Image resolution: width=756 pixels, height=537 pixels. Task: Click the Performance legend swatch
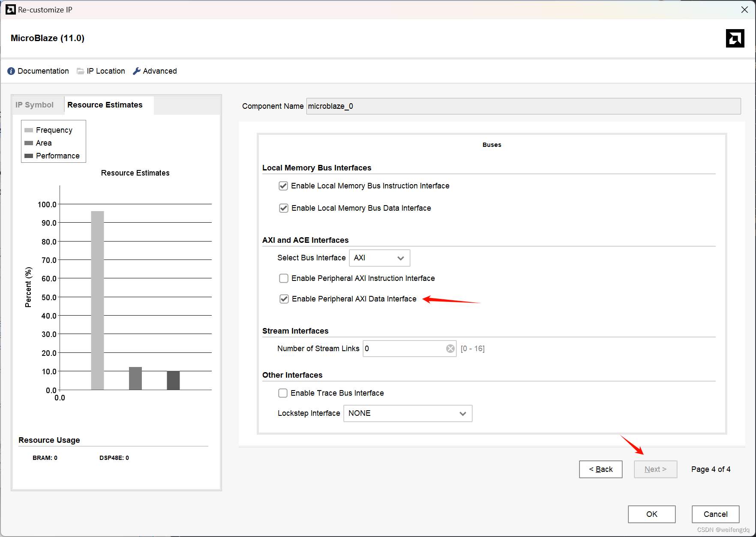pyautogui.click(x=29, y=156)
